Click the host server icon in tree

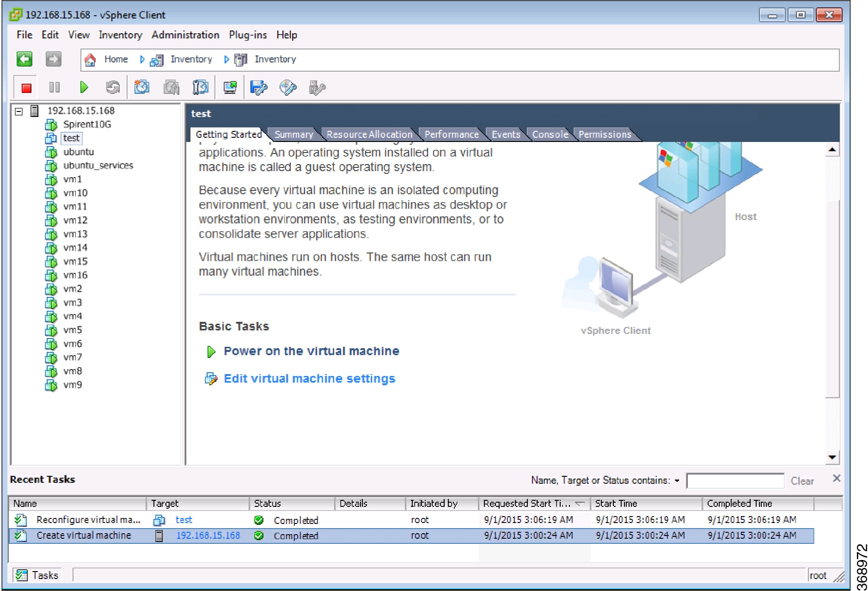[x=35, y=111]
